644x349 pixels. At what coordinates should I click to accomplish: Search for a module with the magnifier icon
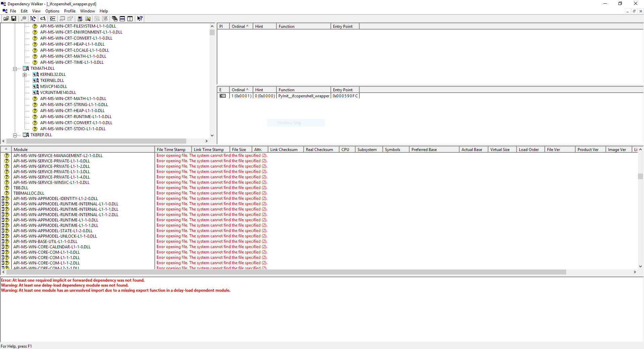click(x=88, y=18)
